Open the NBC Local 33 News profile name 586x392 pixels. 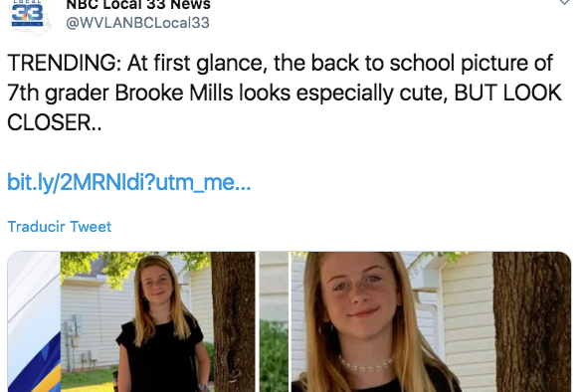coord(138,5)
